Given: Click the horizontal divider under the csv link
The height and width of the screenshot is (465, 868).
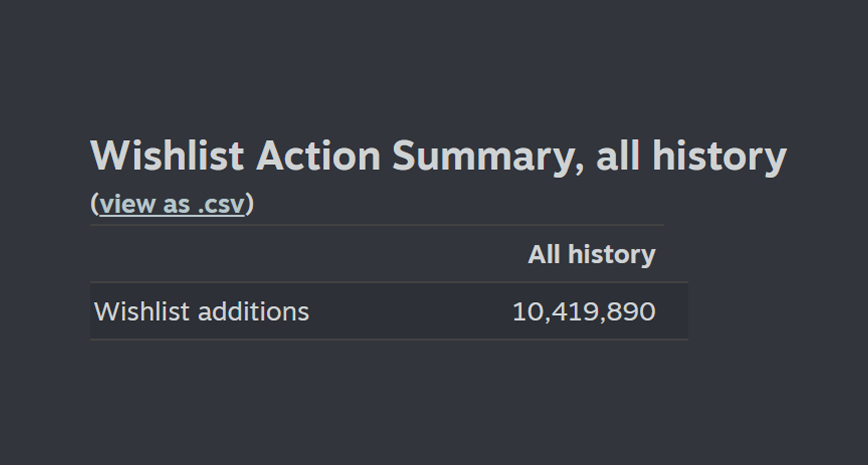Looking at the screenshot, I should (377, 224).
